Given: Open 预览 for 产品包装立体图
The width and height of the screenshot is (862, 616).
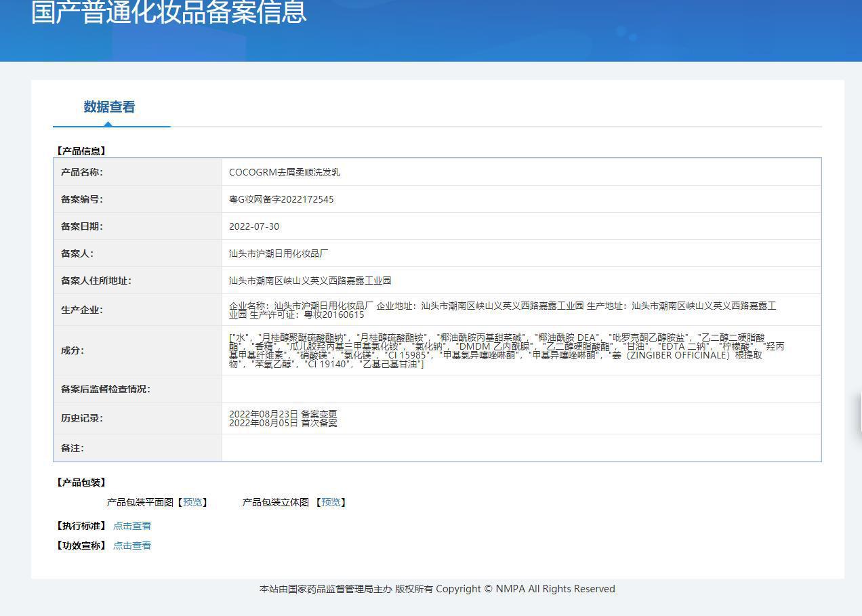Looking at the screenshot, I should click(x=331, y=502).
